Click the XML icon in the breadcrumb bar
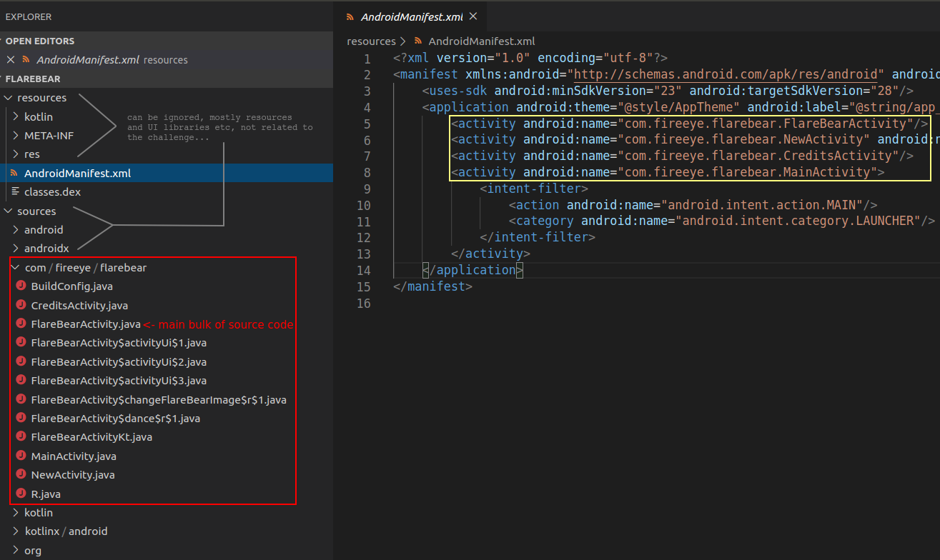This screenshot has width=940, height=560. pos(419,41)
